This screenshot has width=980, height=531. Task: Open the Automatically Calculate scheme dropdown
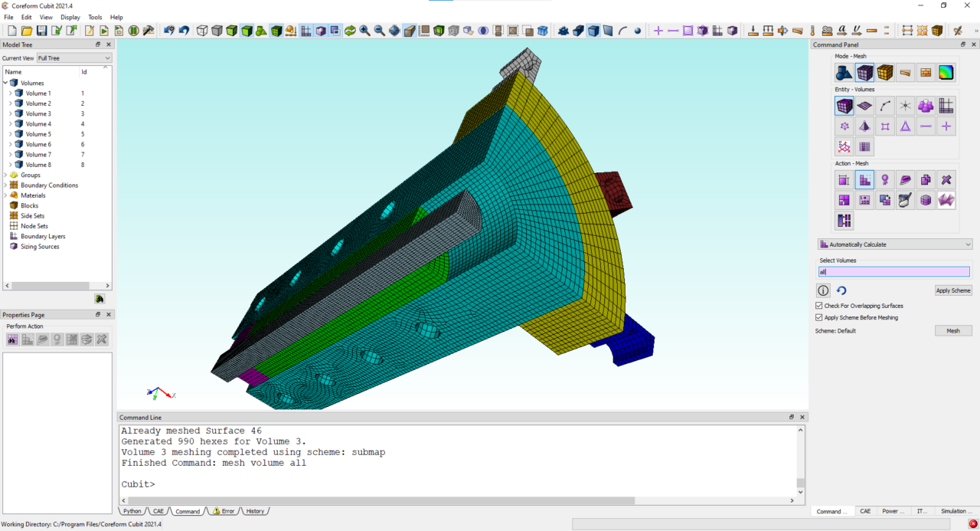(x=894, y=244)
